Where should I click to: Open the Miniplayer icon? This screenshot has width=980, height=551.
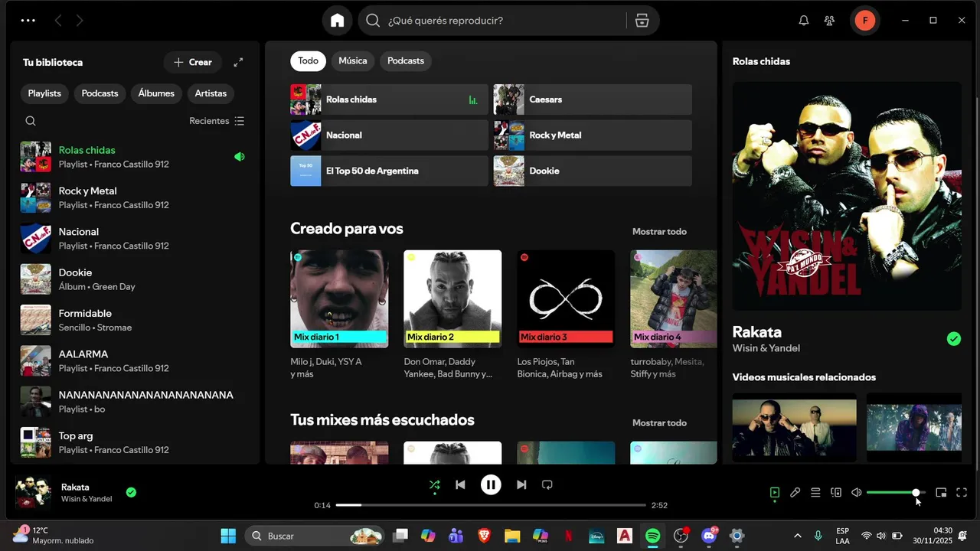point(941,493)
